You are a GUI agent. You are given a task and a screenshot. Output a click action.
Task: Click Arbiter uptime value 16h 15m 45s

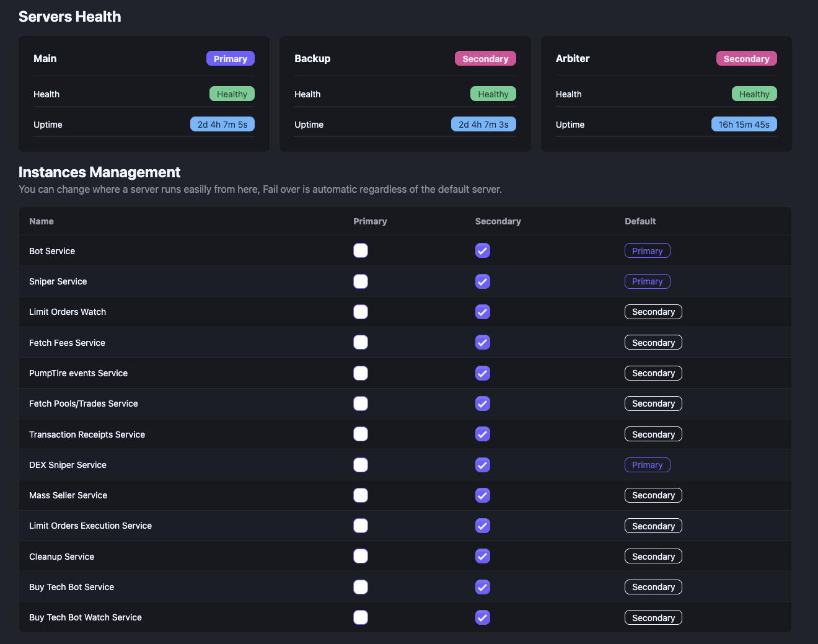(744, 124)
